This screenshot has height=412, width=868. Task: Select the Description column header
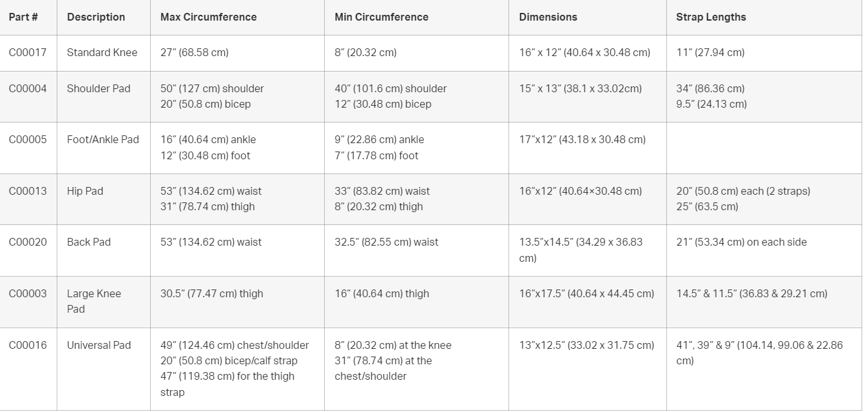[x=104, y=17]
